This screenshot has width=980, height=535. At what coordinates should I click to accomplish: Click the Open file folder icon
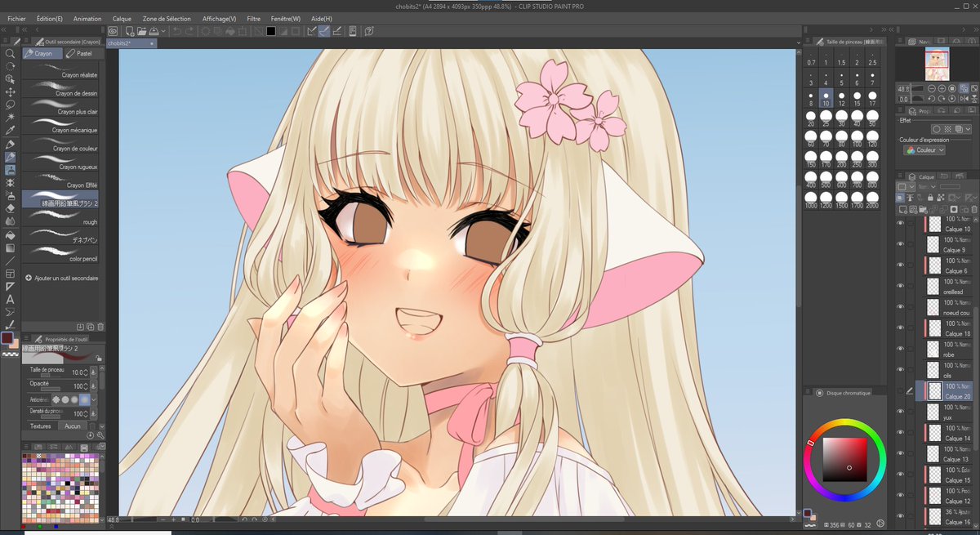141,31
